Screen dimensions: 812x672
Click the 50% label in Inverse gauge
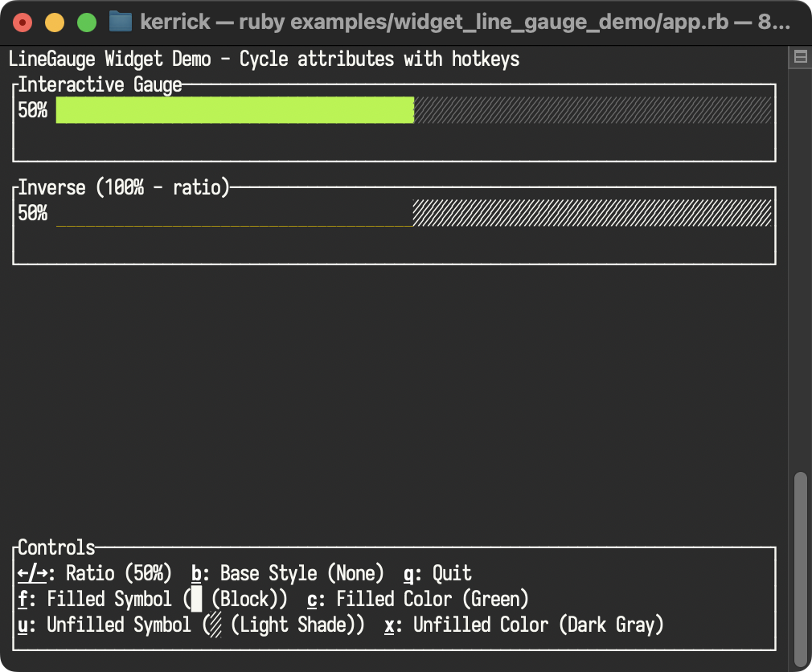point(33,213)
